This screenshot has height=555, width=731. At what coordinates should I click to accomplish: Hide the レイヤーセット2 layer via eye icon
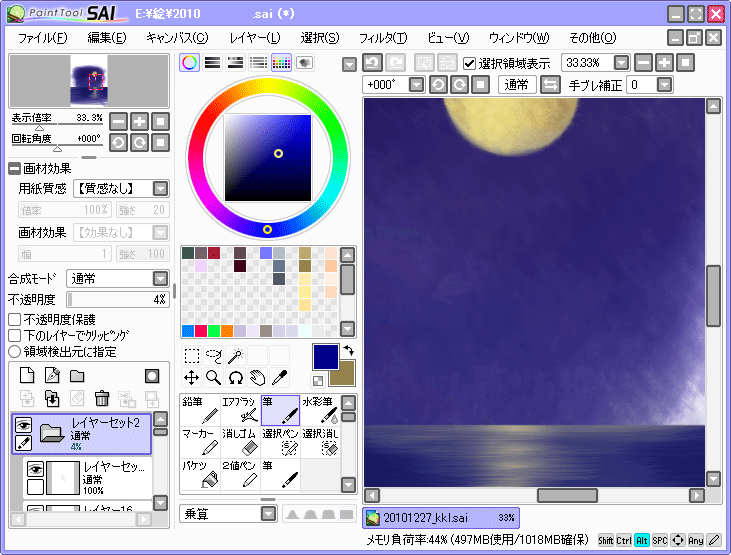click(24, 424)
